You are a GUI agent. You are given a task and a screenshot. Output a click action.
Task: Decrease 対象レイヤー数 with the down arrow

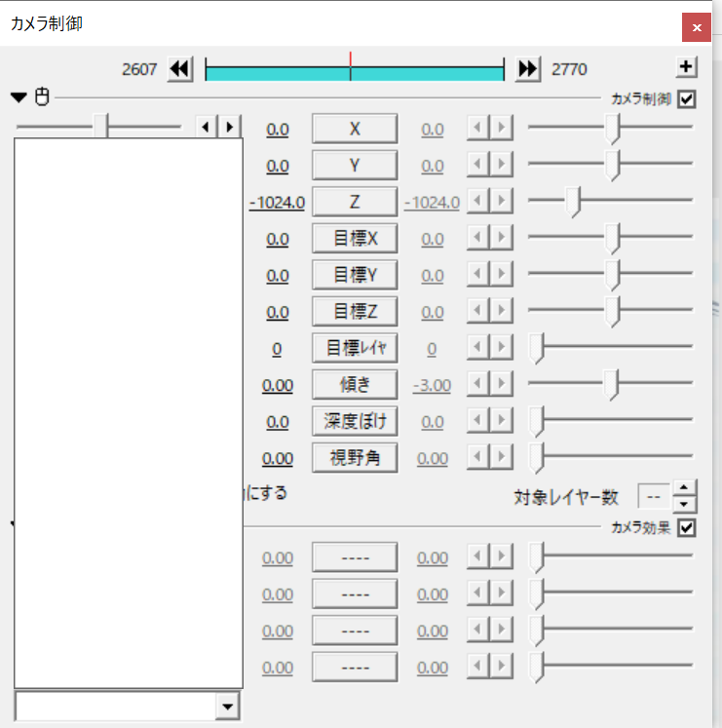point(686,504)
